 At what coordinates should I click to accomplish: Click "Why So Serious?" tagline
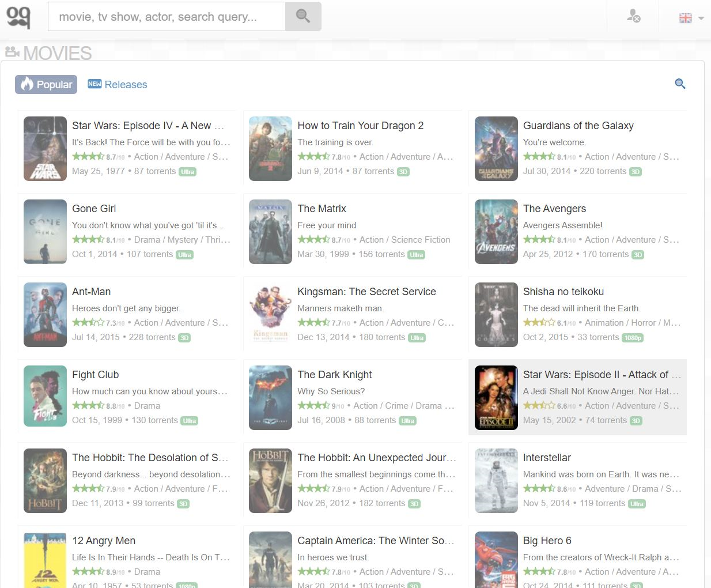[331, 391]
